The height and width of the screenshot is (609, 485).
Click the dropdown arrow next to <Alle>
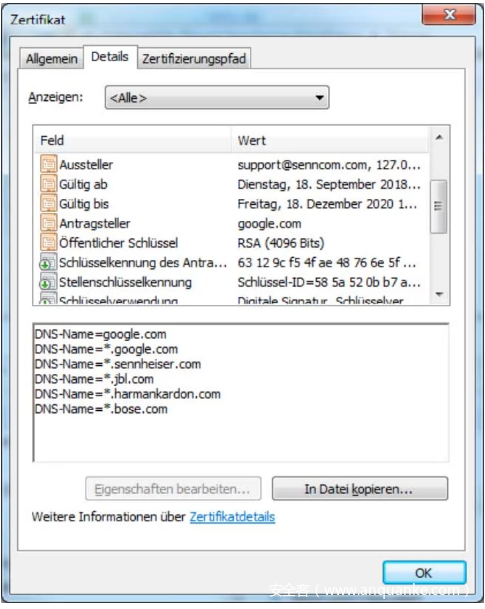pos(319,97)
